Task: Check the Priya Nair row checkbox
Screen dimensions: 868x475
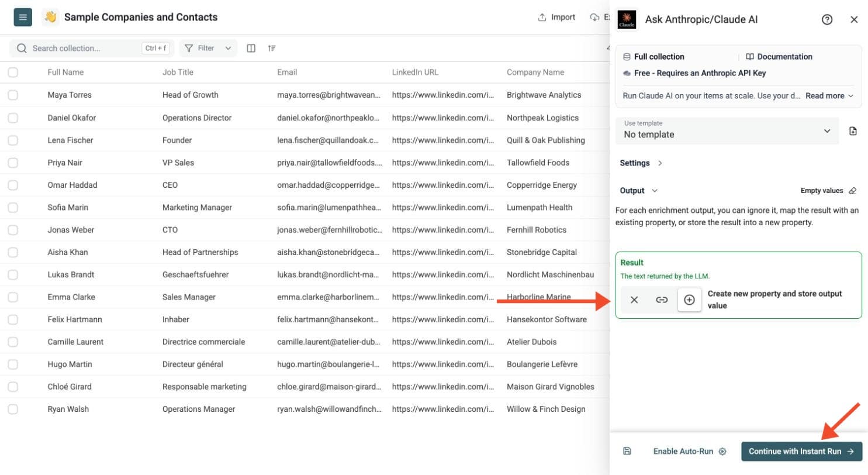Action: pos(13,163)
